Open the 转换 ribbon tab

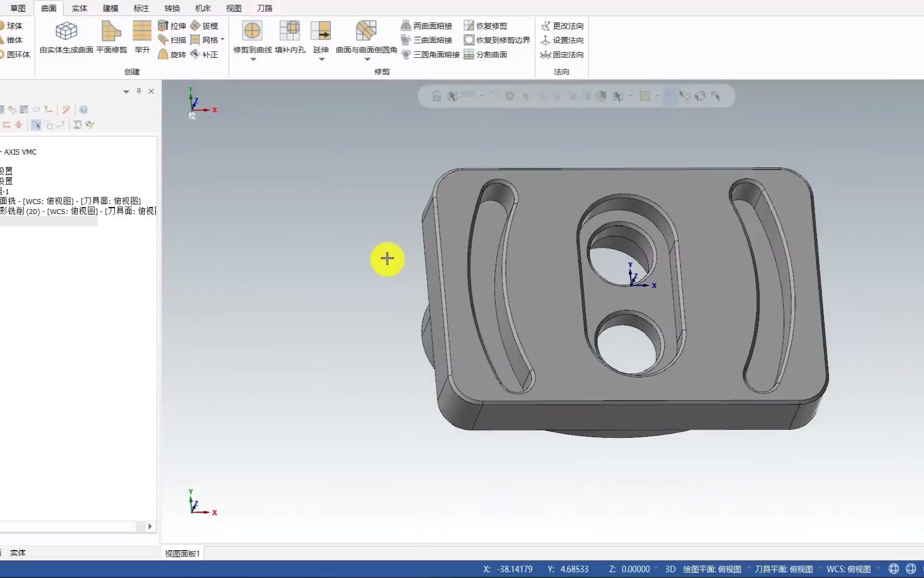172,8
